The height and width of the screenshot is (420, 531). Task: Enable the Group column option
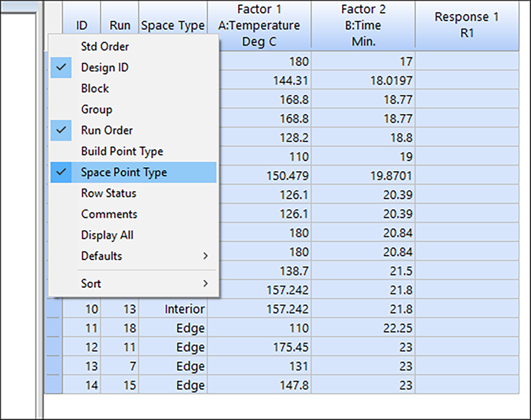tap(97, 109)
